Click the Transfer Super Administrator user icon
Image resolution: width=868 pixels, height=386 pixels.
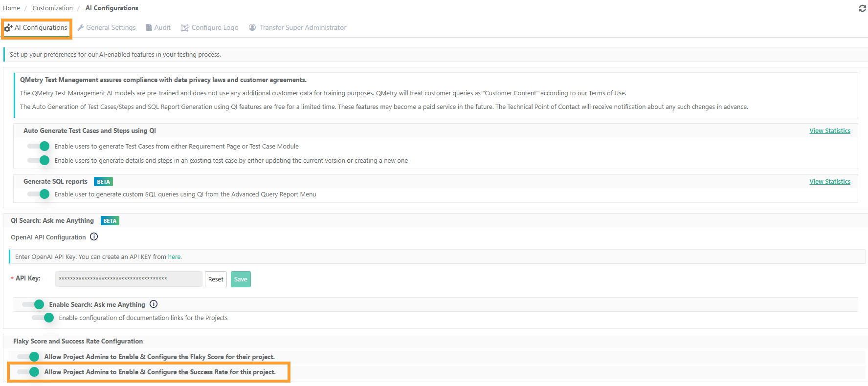pos(252,27)
